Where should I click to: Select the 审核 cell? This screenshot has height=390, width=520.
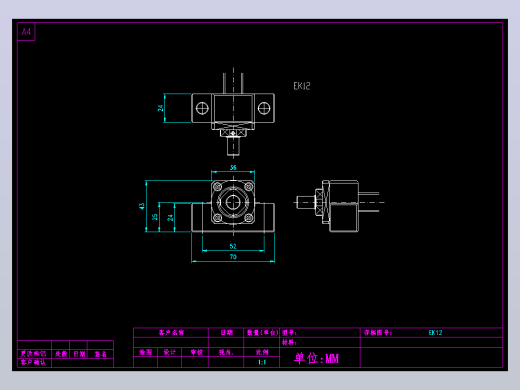[196, 352]
